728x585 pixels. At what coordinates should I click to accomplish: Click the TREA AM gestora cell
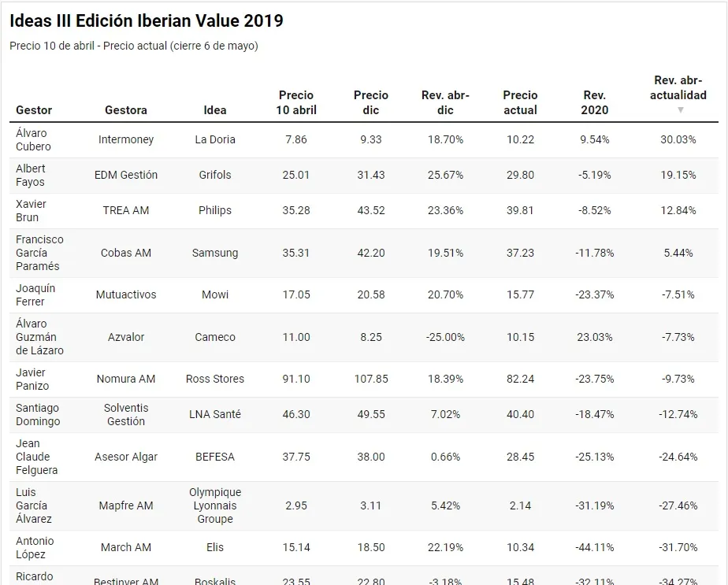click(x=126, y=210)
